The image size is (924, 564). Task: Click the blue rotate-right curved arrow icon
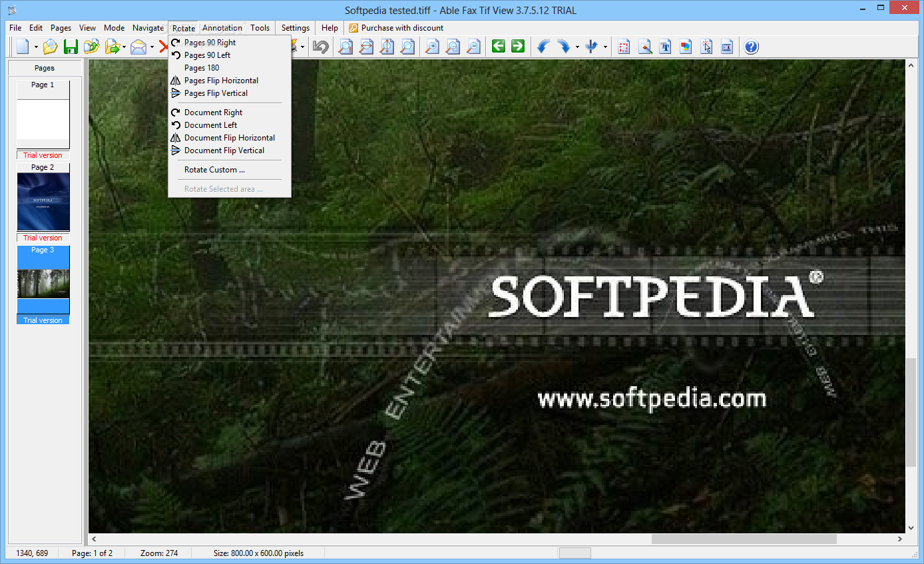[564, 47]
